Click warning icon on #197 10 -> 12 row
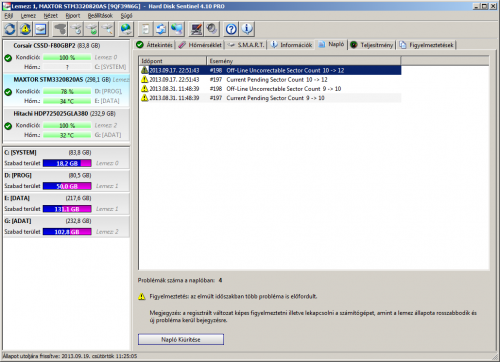This screenshot has height=362, width=500. click(144, 79)
